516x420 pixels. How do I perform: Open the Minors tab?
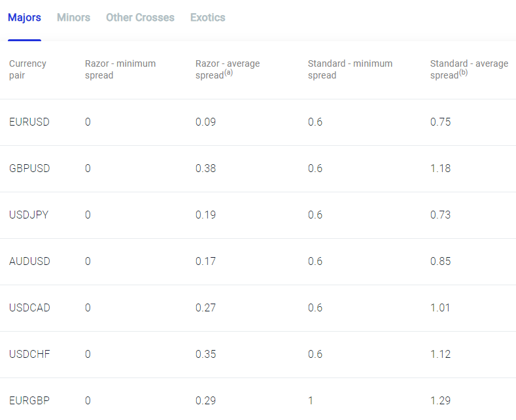pyautogui.click(x=73, y=18)
